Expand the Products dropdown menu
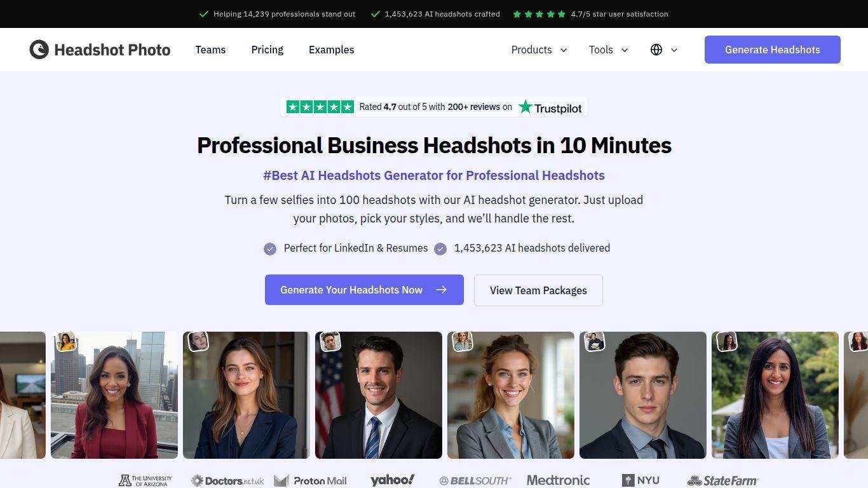The image size is (868, 488). [x=539, y=50]
